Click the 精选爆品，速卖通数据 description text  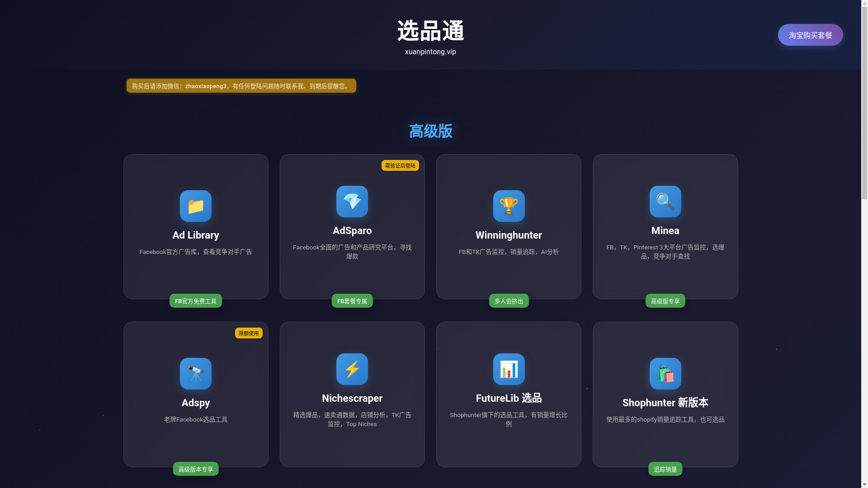tap(352, 419)
